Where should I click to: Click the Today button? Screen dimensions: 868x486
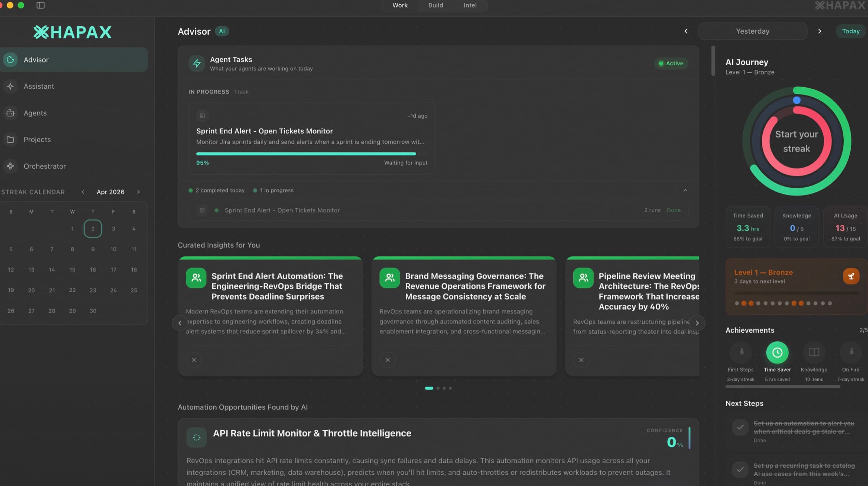(851, 31)
